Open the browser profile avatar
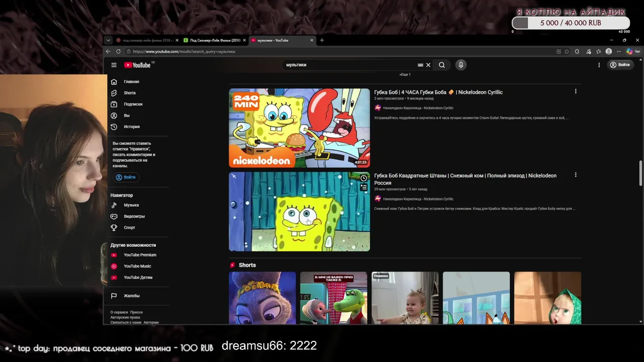The height and width of the screenshot is (362, 644). click(609, 51)
